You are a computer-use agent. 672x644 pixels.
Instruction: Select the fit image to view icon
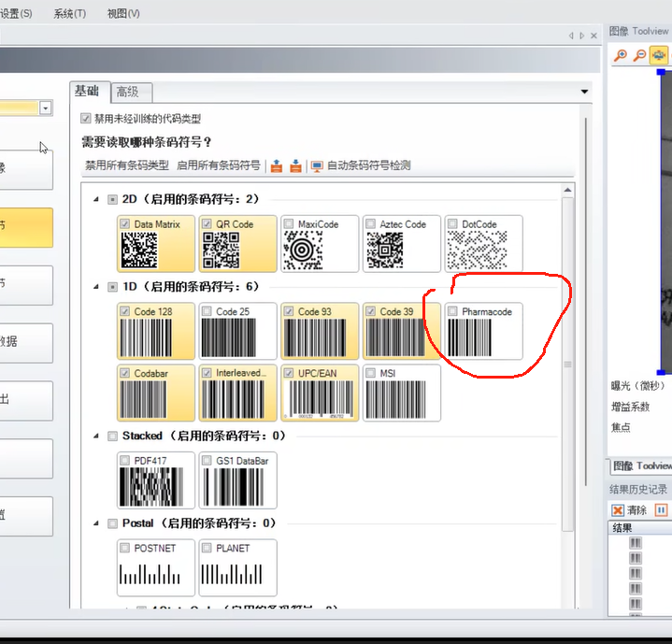click(x=660, y=56)
